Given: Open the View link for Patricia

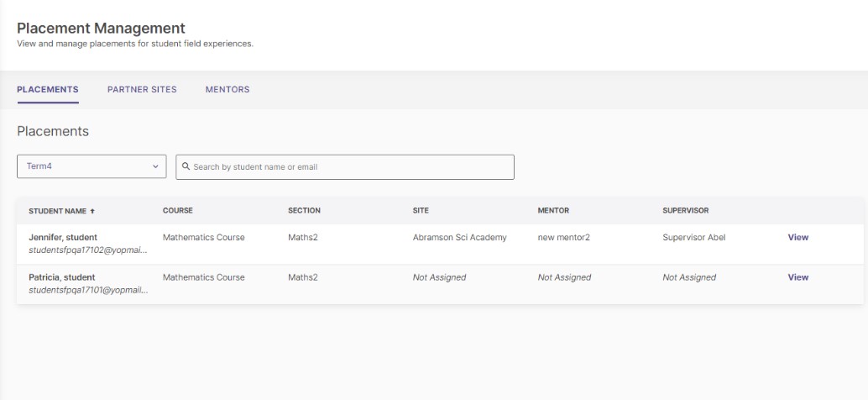Looking at the screenshot, I should click(797, 277).
